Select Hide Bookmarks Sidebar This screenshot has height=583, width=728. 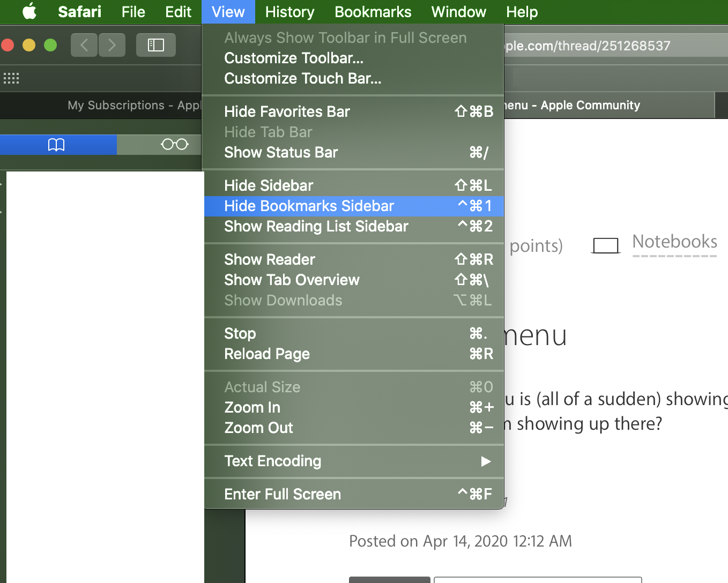[x=354, y=206]
